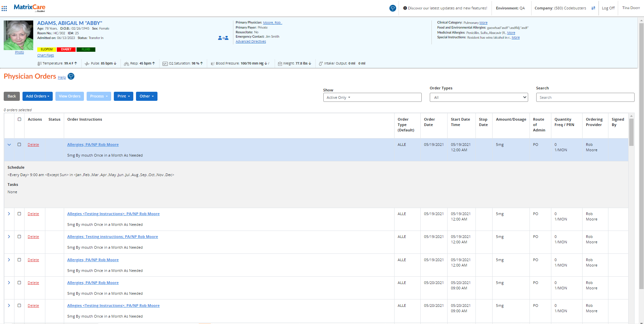Toggle the select-all orders checkbox in header

tap(19, 119)
